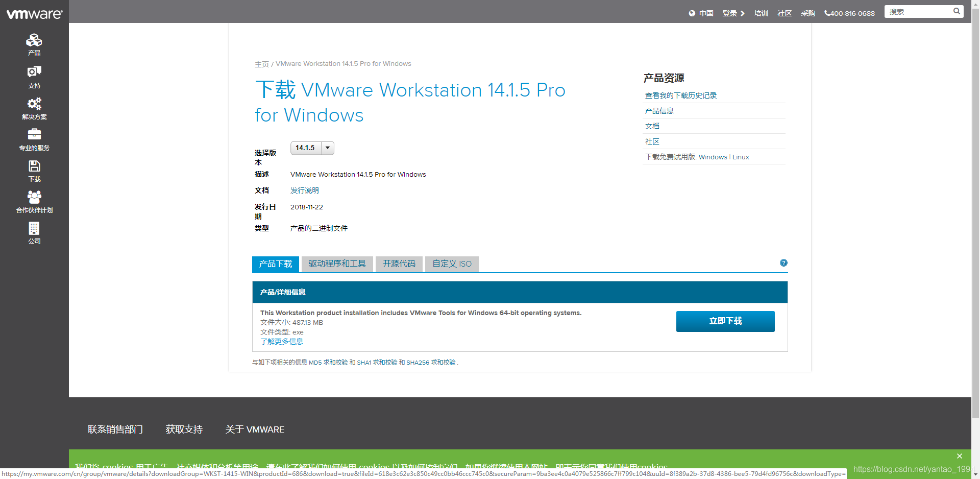Click the Windows free trial link

point(713,157)
